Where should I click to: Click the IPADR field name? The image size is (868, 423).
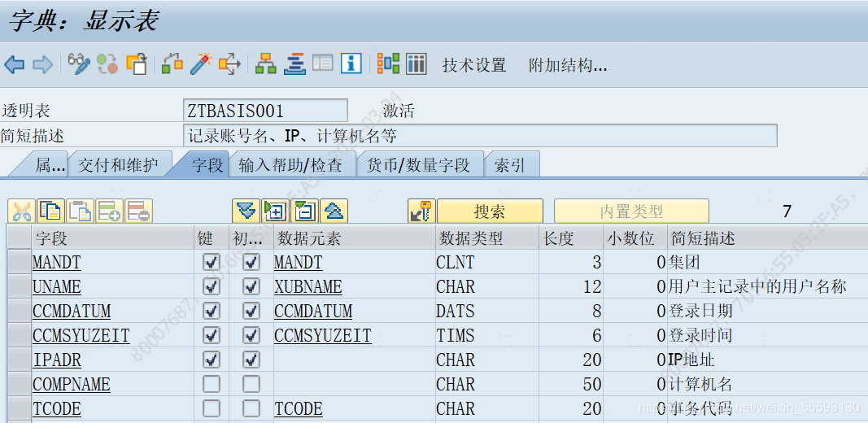point(57,360)
